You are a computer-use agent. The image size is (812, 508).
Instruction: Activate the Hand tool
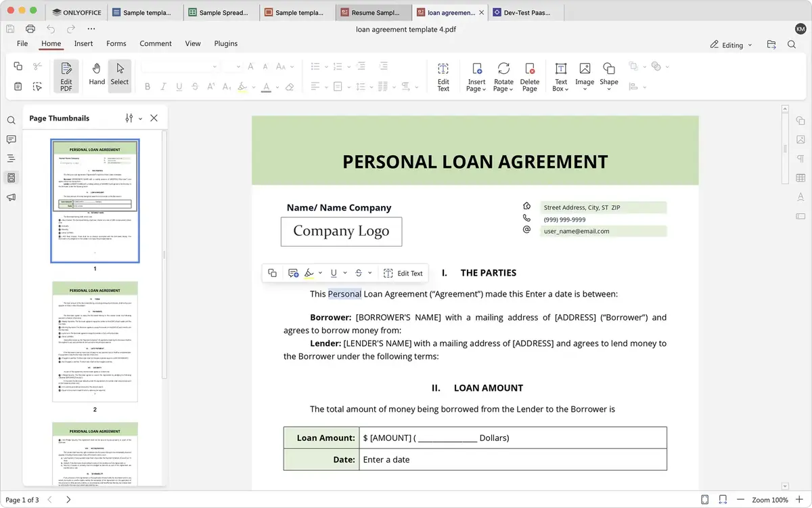tap(96, 75)
